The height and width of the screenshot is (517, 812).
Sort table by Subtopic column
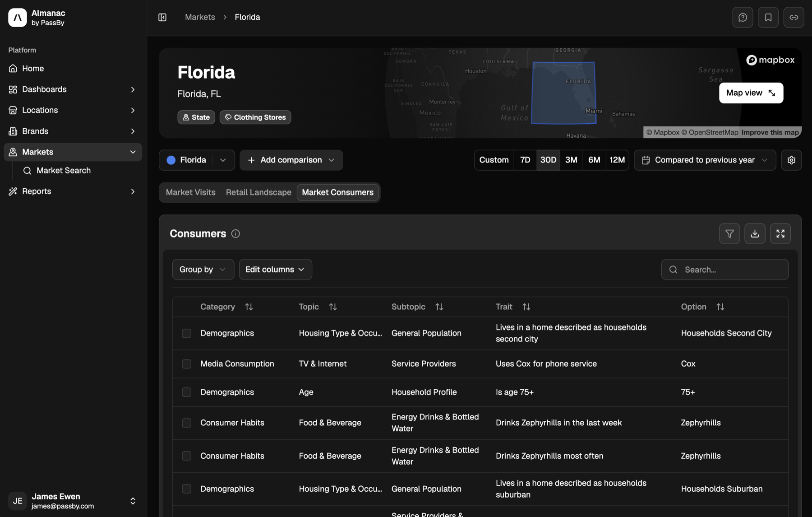click(x=439, y=307)
